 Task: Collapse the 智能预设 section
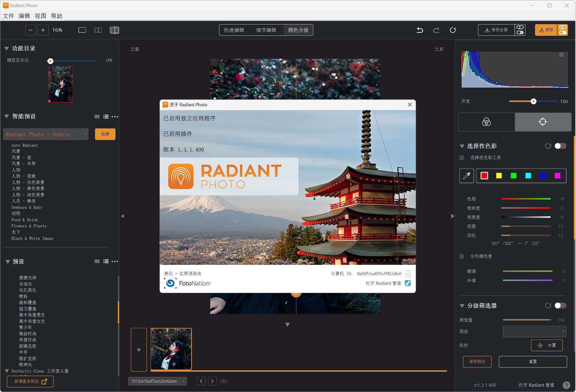pos(7,116)
